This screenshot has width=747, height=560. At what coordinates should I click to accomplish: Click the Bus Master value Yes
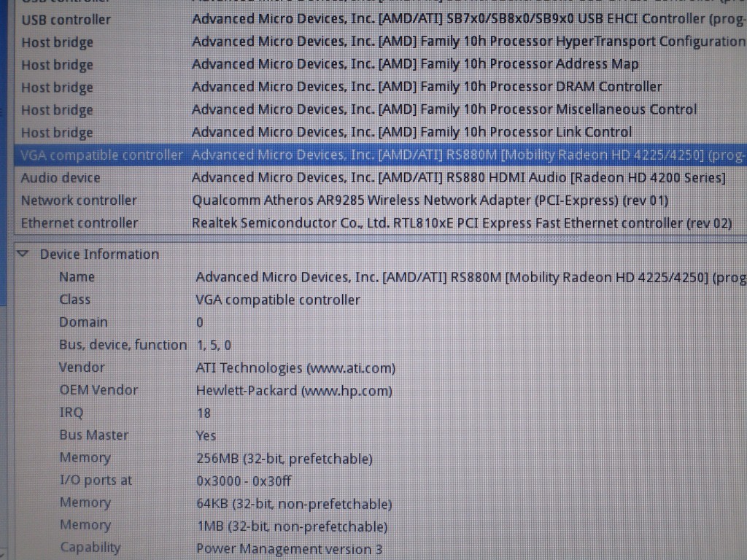(x=206, y=436)
